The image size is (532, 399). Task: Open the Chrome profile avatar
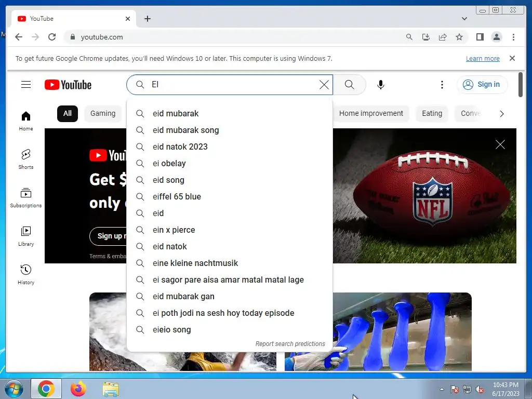pyautogui.click(x=496, y=37)
